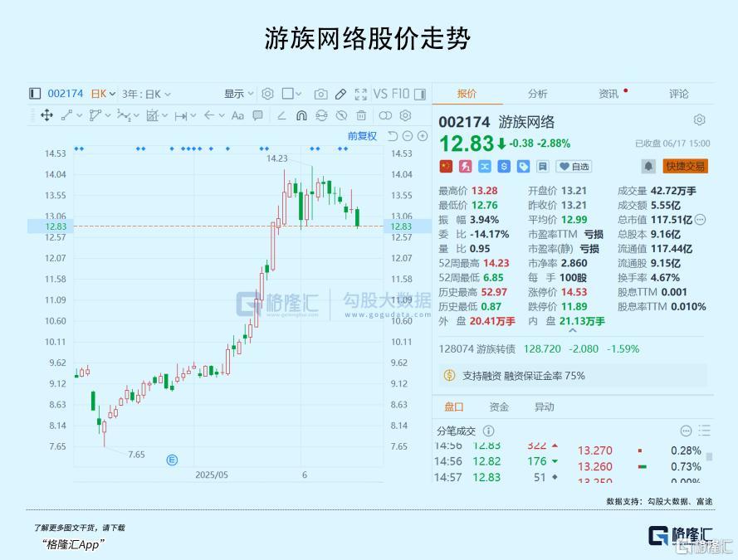This screenshot has width=738, height=560.
Task: Switch to the 分析 tab
Action: (x=537, y=94)
